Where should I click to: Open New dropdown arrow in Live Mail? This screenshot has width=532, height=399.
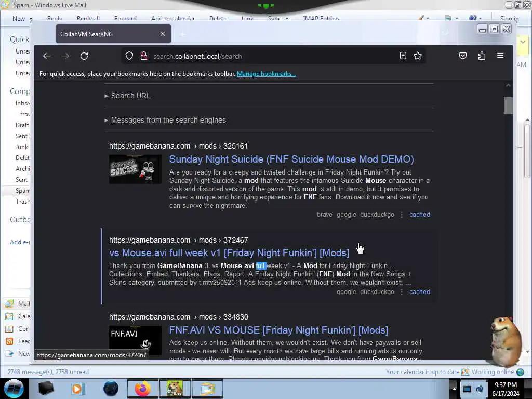point(31,18)
